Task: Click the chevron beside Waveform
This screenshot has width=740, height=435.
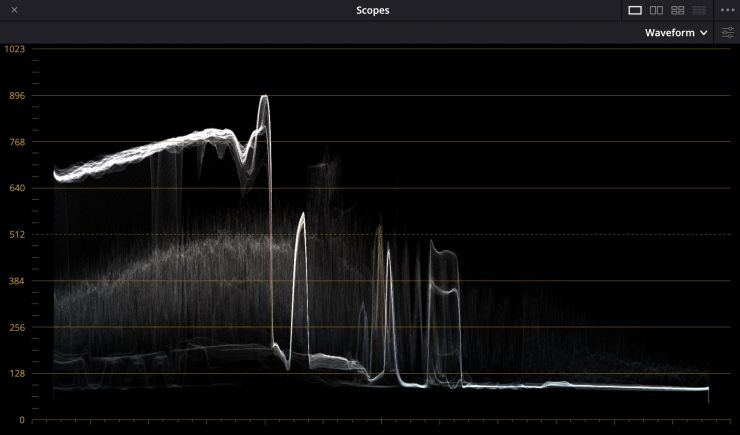Action: (x=704, y=33)
